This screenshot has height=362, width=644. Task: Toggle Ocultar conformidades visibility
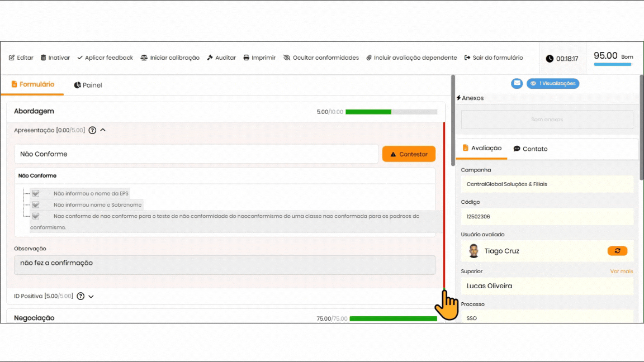(321, 58)
